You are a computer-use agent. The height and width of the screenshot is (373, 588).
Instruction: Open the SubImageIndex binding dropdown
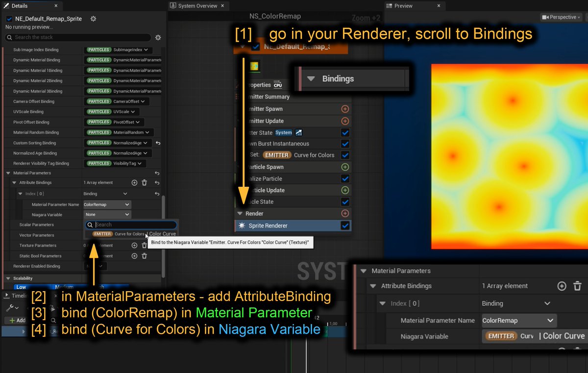point(119,50)
